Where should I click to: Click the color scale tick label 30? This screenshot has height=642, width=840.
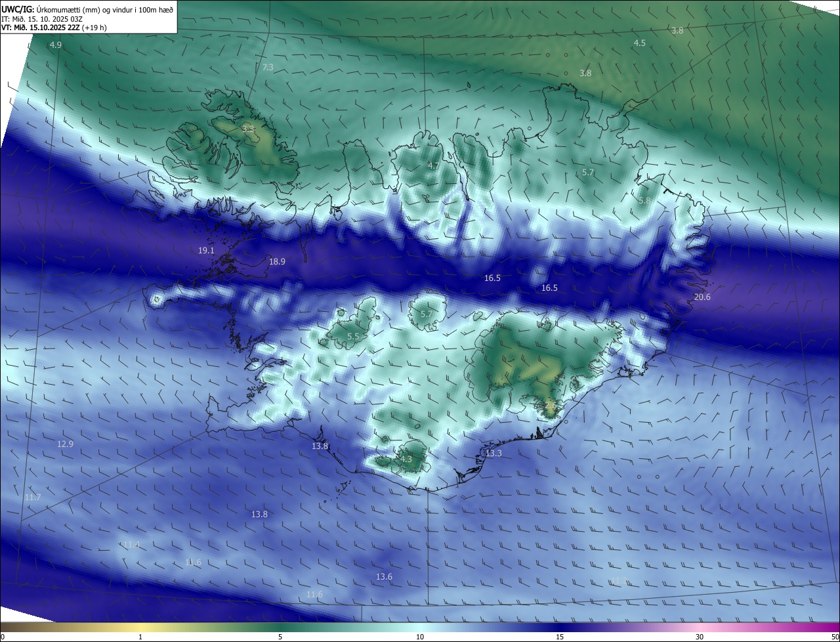click(700, 637)
